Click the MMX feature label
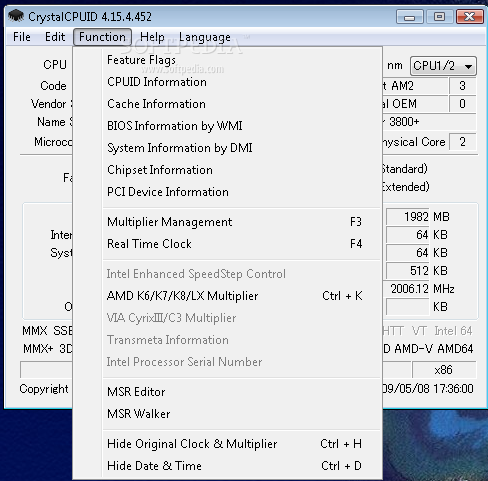The height and width of the screenshot is (481, 488). pos(35,331)
